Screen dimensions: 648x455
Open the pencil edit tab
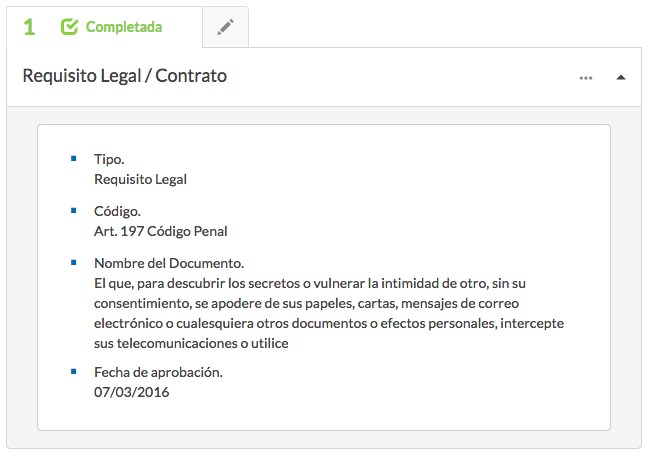click(x=225, y=28)
